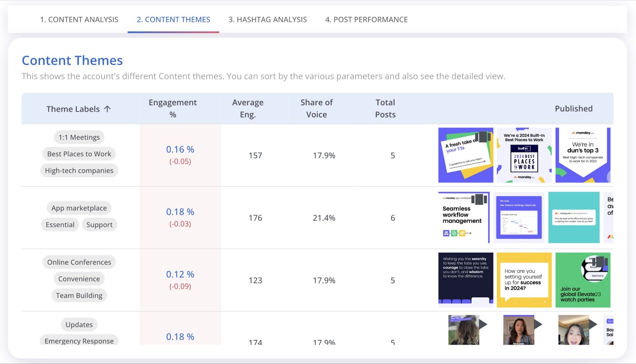Click the 0.12 % engagement value
The height and width of the screenshot is (364, 636).
pyautogui.click(x=180, y=274)
